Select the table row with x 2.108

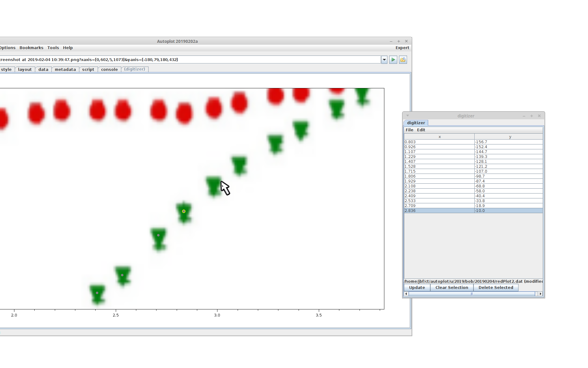click(x=473, y=186)
